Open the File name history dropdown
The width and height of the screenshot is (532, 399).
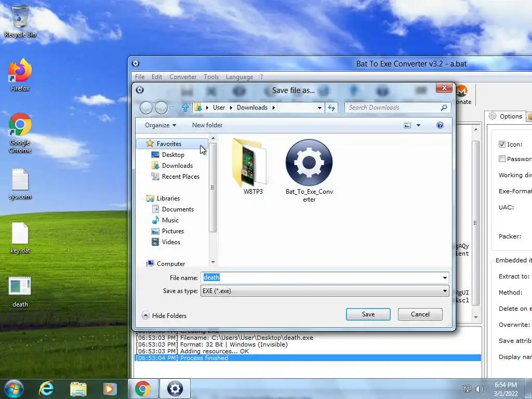tap(445, 277)
